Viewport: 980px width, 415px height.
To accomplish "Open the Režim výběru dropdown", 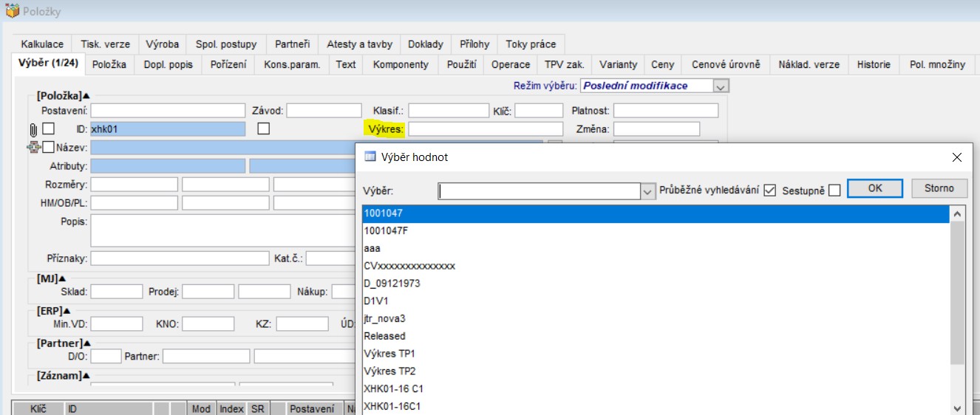I will pyautogui.click(x=721, y=86).
